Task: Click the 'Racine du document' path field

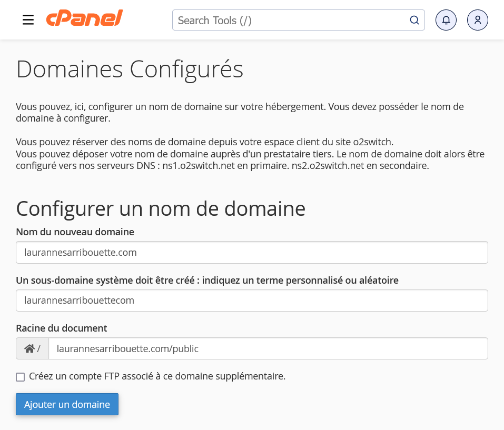Action: [268, 348]
